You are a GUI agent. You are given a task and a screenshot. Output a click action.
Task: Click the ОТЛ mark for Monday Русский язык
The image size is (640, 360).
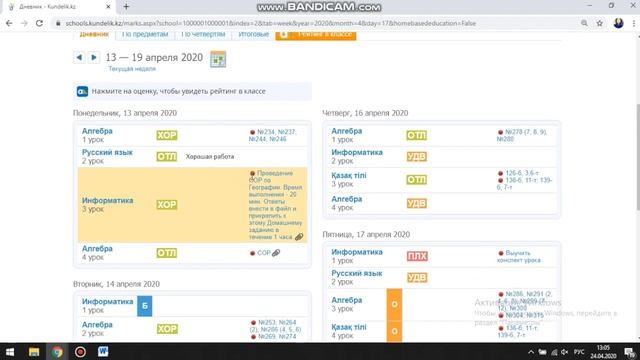pyautogui.click(x=167, y=157)
